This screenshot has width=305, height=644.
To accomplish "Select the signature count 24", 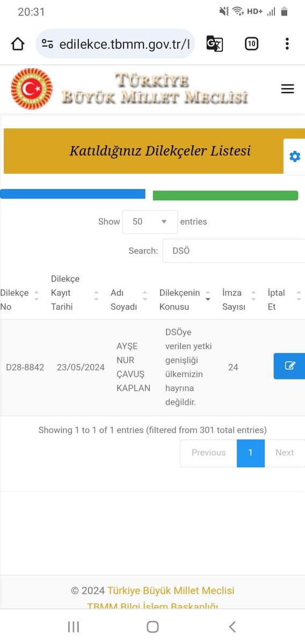I will tap(233, 368).
